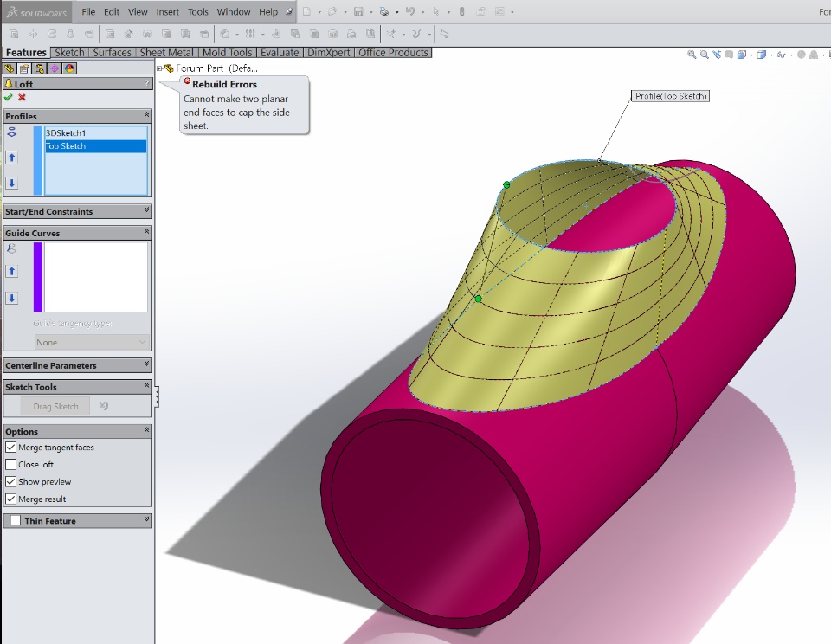
Task: Expand Centerline Parameters section
Action: [x=146, y=365]
